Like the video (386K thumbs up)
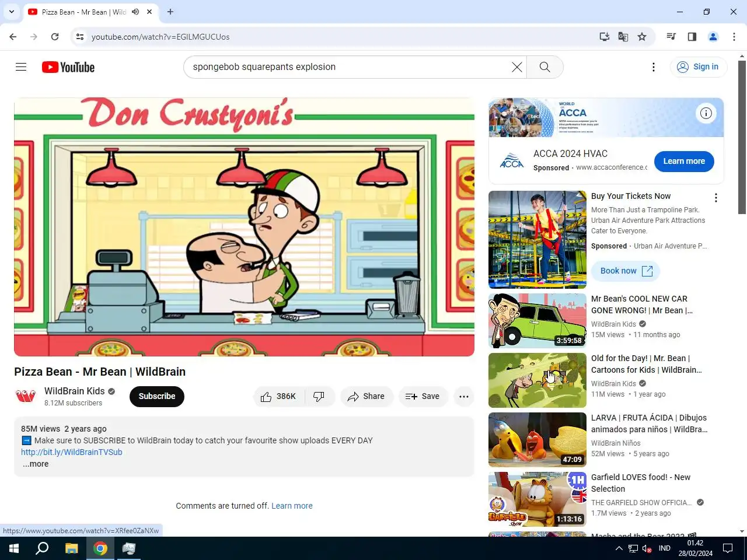This screenshot has width=747, height=560. pos(280,397)
